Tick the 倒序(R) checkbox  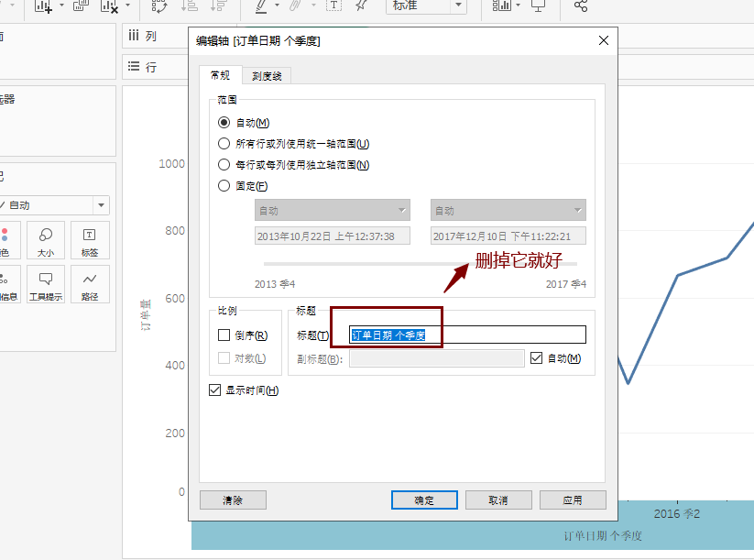point(224,335)
